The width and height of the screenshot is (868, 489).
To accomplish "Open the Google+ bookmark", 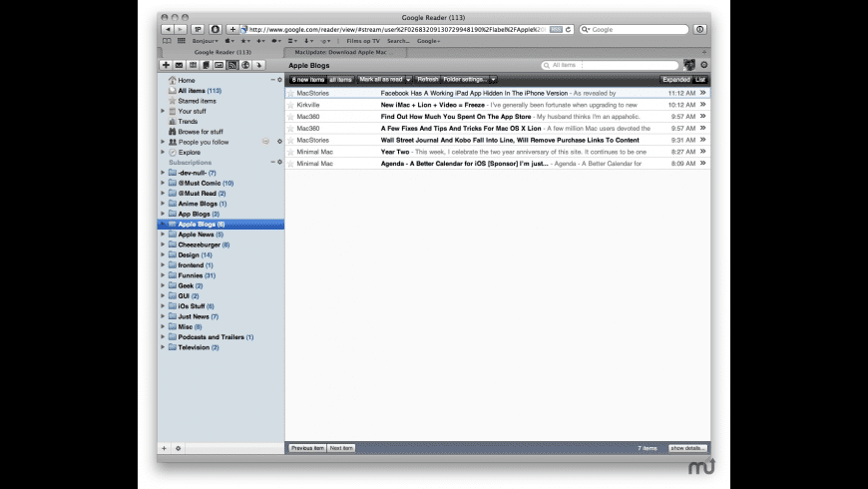I will 428,41.
